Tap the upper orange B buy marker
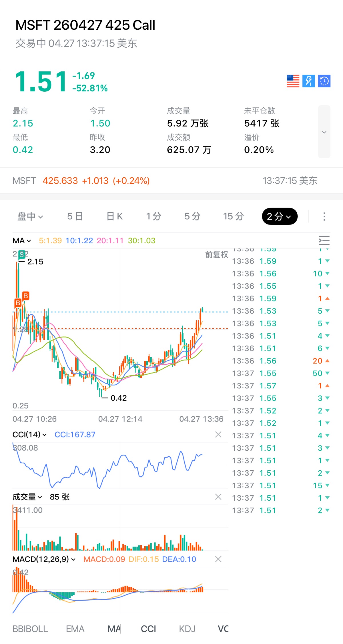This screenshot has width=343, height=644. coord(26,296)
